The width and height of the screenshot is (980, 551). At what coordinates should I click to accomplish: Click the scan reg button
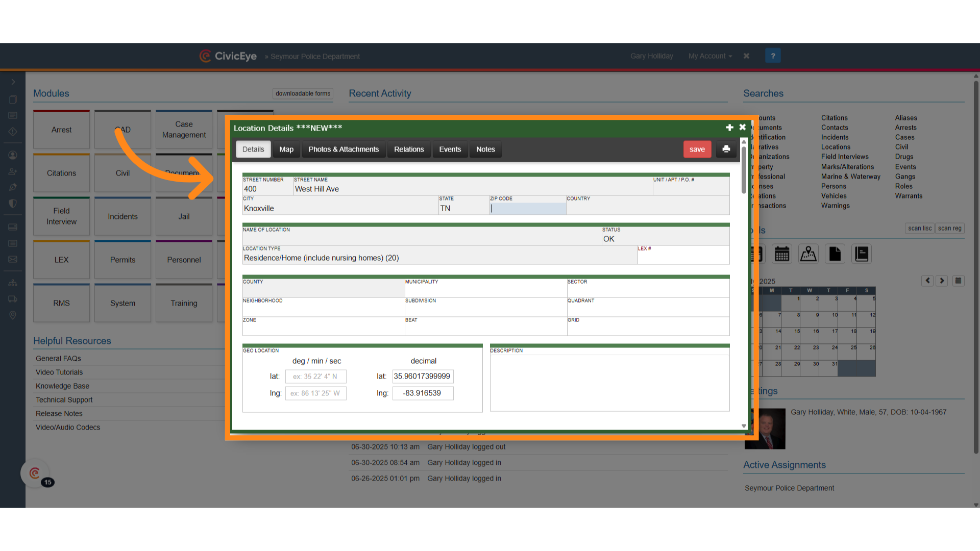(949, 228)
